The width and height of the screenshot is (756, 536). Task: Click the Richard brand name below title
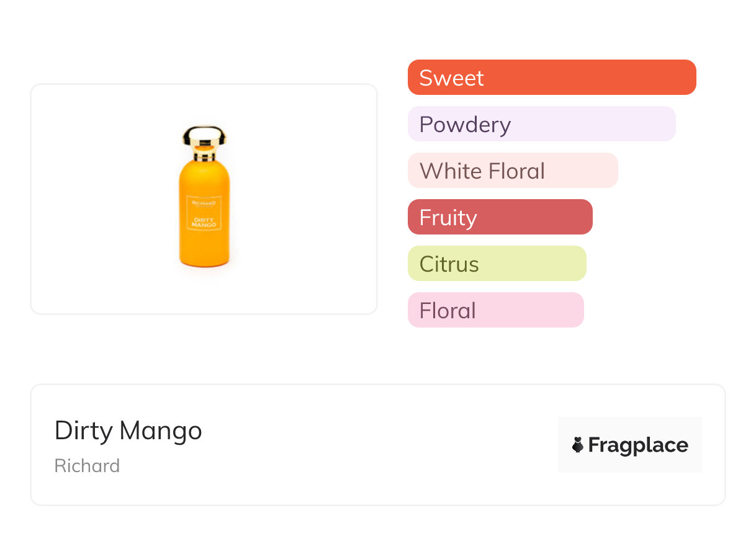(87, 466)
